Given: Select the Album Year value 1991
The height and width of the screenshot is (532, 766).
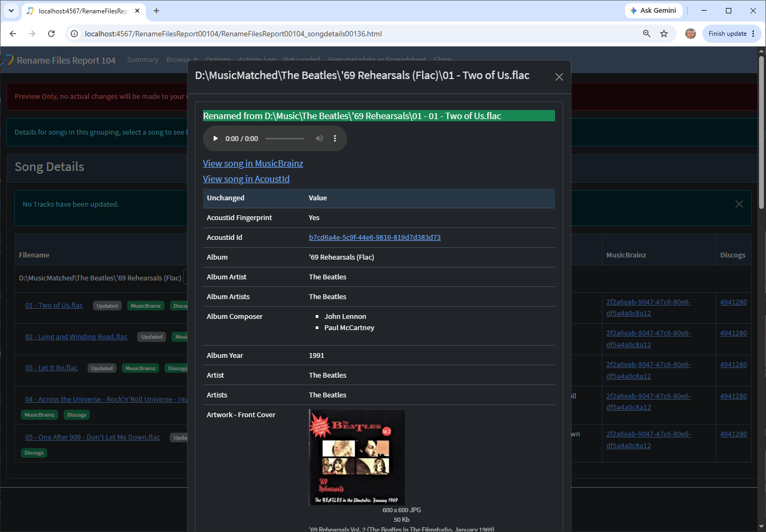Looking at the screenshot, I should coord(317,356).
